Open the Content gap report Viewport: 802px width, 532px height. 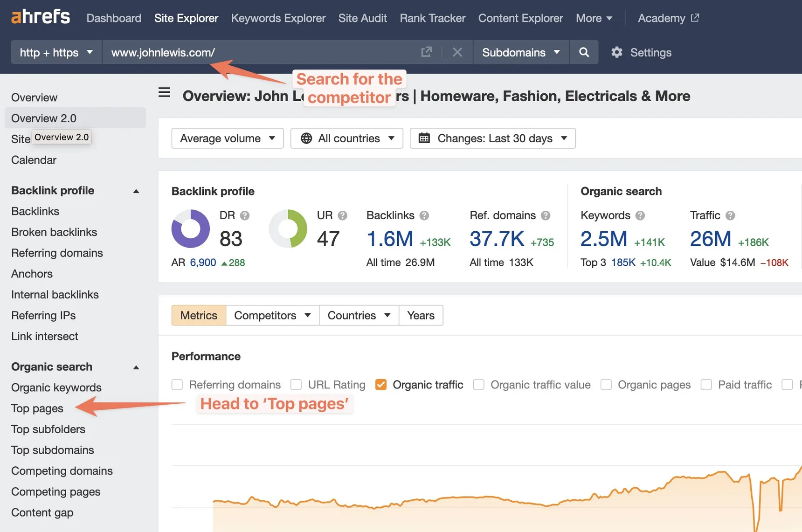coord(42,512)
